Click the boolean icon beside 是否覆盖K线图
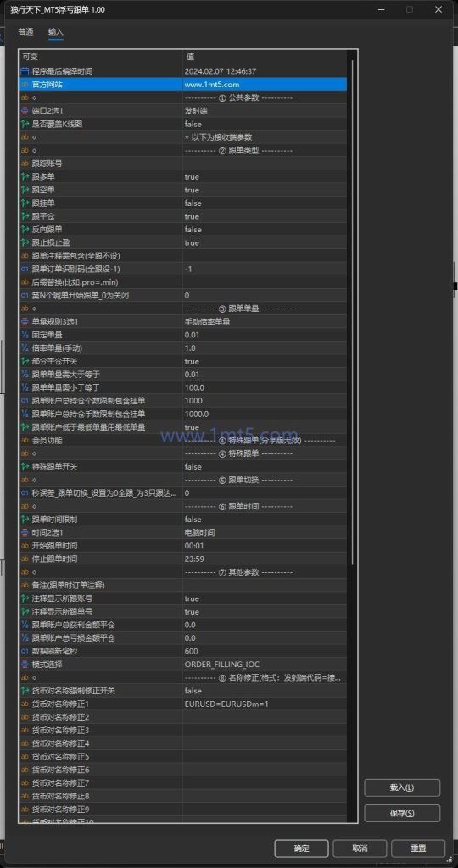458x868 pixels. click(x=25, y=124)
